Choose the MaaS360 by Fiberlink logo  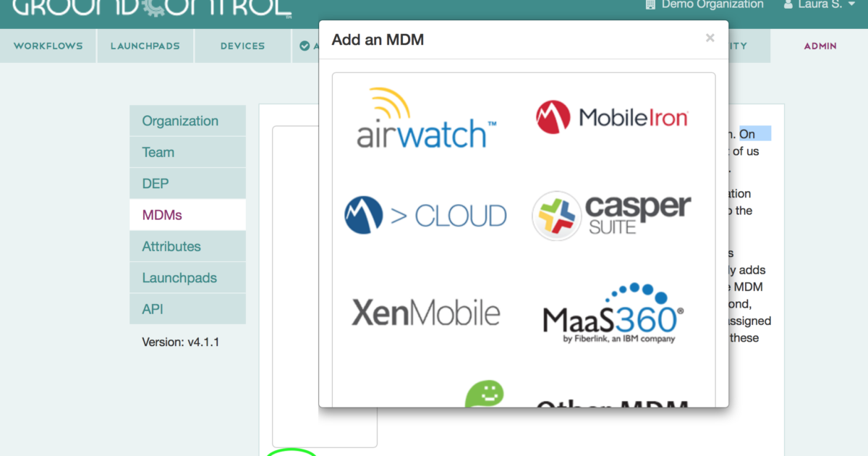[x=611, y=311]
